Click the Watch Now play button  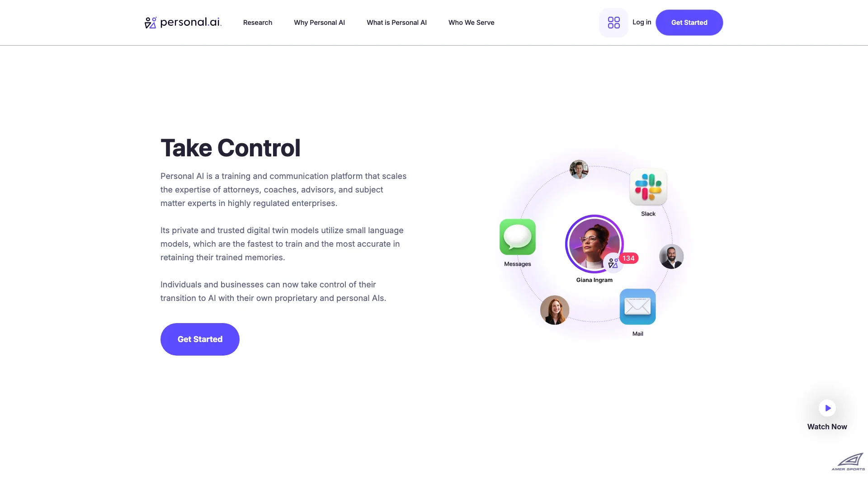(x=827, y=408)
